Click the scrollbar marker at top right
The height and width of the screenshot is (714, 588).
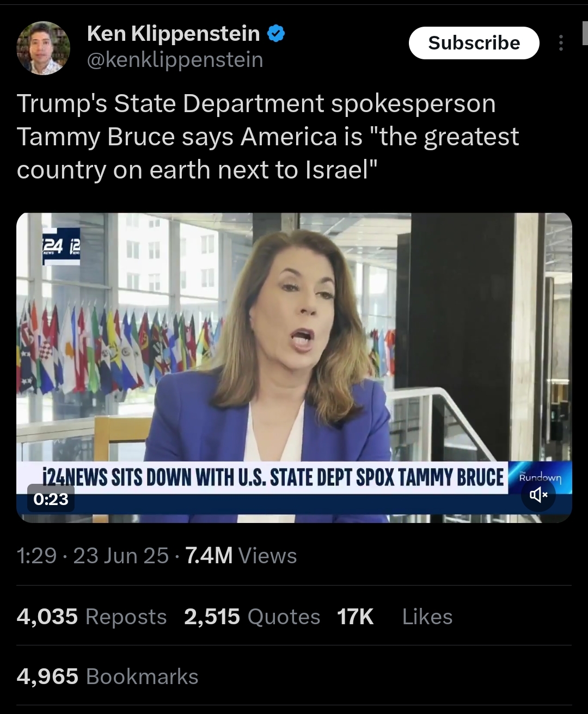pyautogui.click(x=584, y=33)
